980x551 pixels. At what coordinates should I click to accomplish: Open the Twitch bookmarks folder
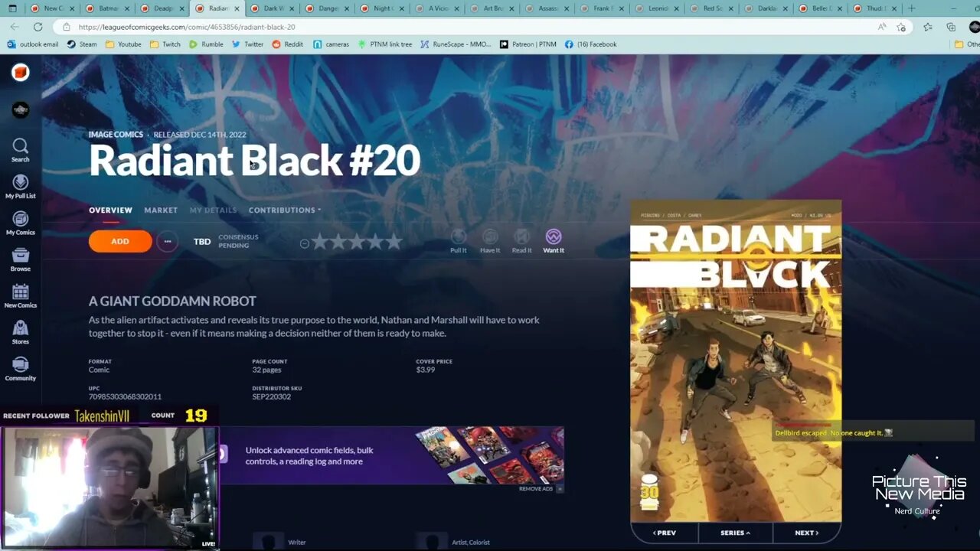(x=165, y=44)
